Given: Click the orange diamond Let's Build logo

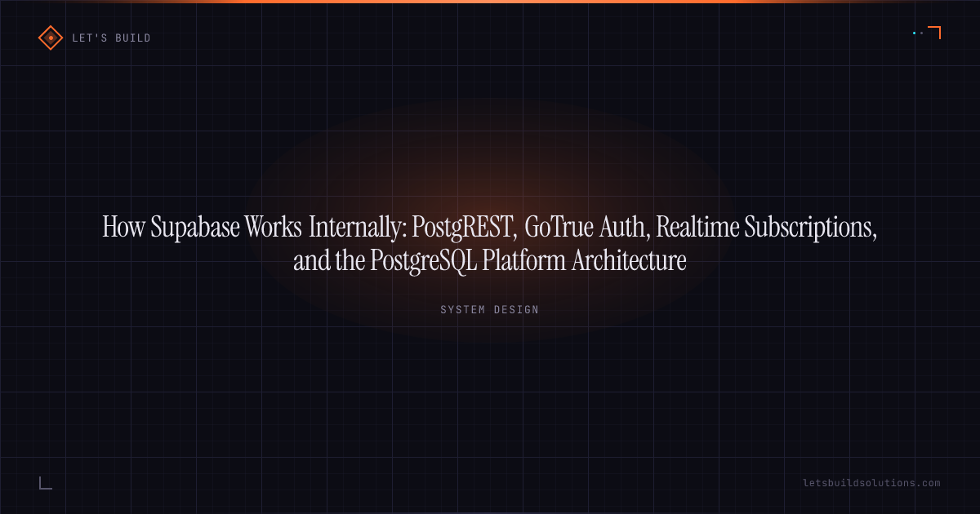Looking at the screenshot, I should tap(51, 38).
